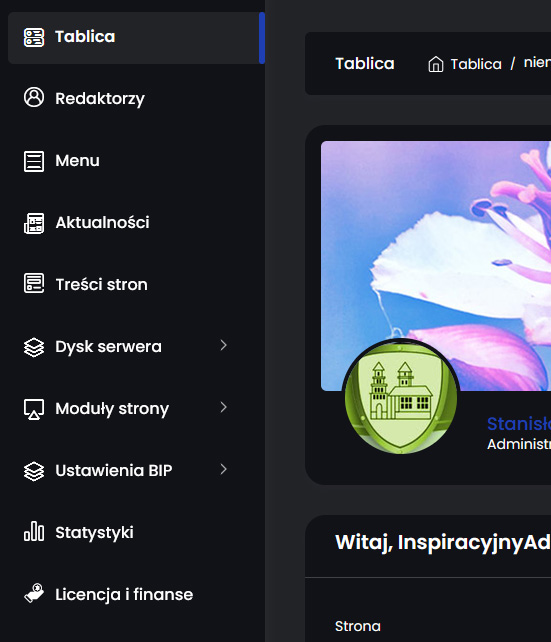Click the Statystyki bar chart icon
This screenshot has height=642, width=551.
click(x=34, y=531)
